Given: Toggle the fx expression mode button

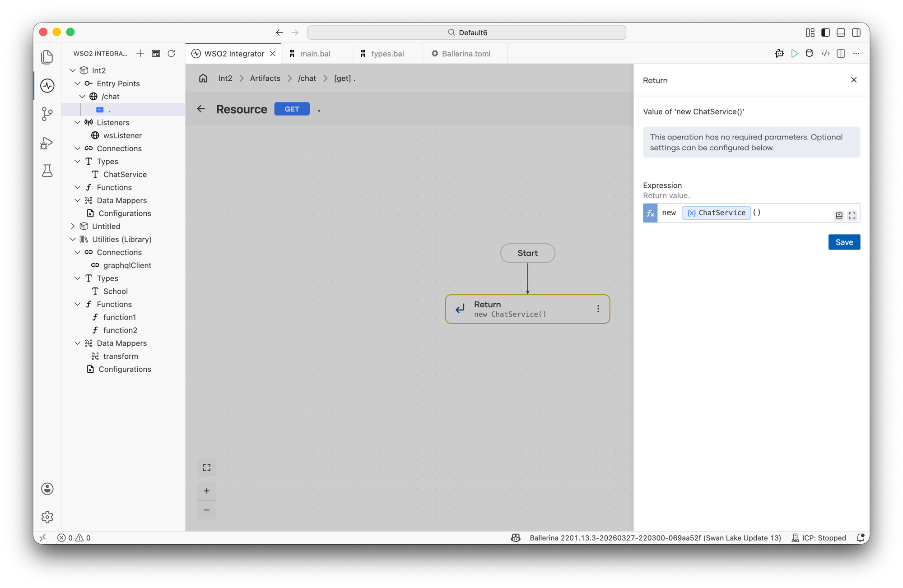Looking at the screenshot, I should (x=650, y=213).
